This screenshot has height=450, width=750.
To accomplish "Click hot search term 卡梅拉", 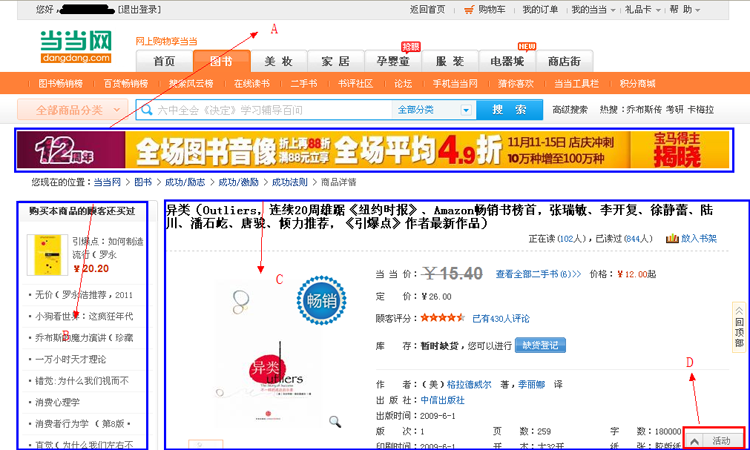I will point(700,110).
